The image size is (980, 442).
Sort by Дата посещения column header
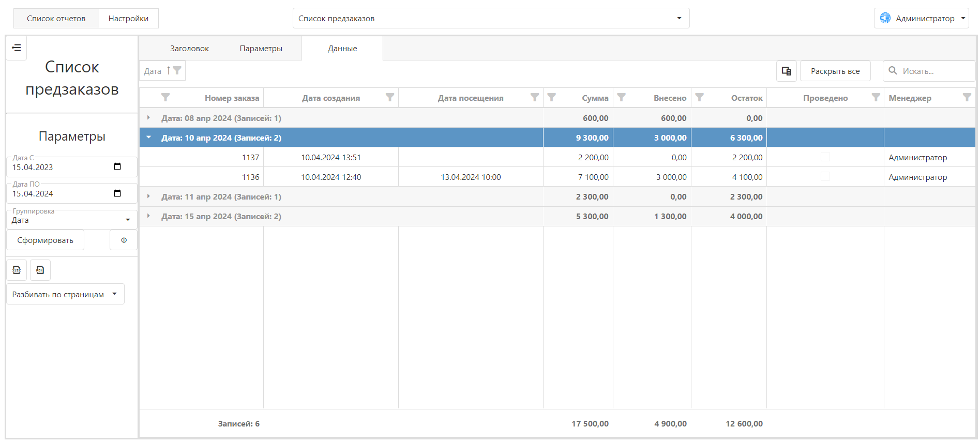click(471, 98)
